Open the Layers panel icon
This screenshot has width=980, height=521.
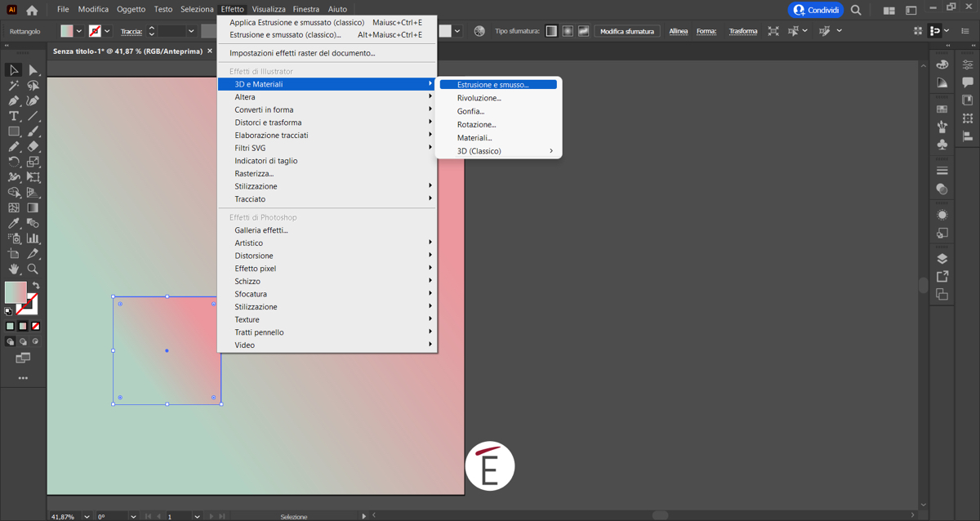[942, 259]
